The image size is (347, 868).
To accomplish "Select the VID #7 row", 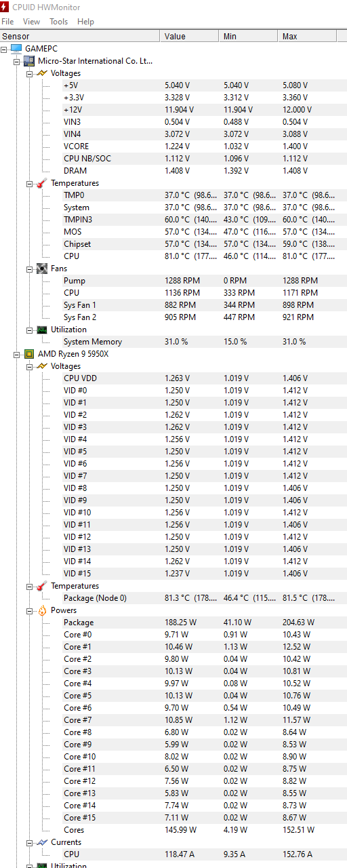I will click(204, 476).
